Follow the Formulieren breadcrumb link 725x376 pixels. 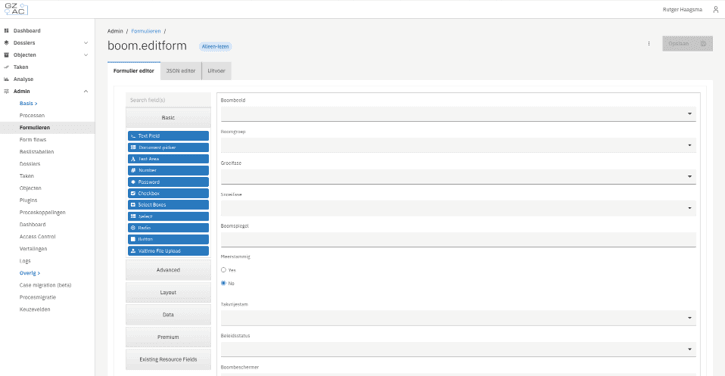point(146,31)
